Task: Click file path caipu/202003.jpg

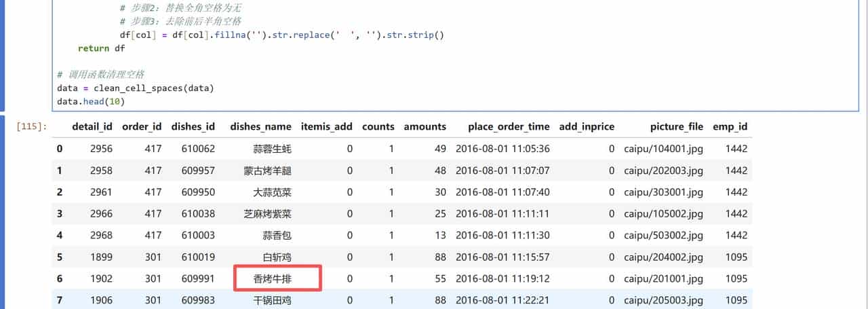Action: 664,170
